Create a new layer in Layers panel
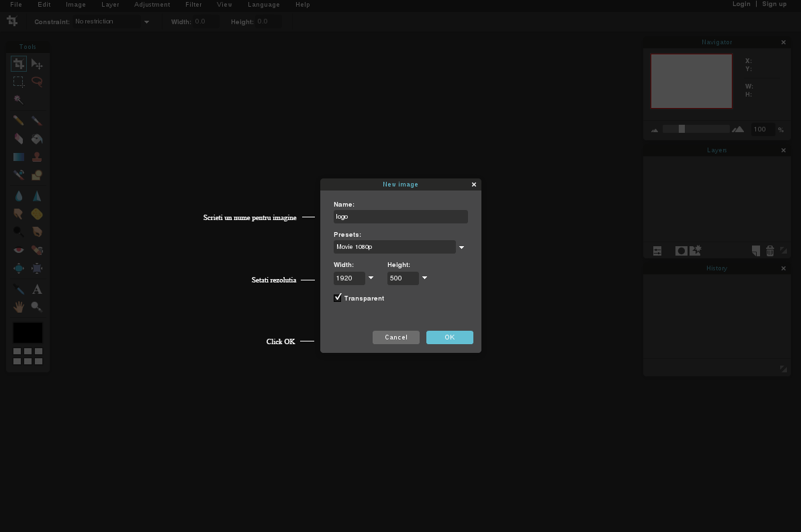This screenshot has height=532, width=801. pyautogui.click(x=756, y=251)
